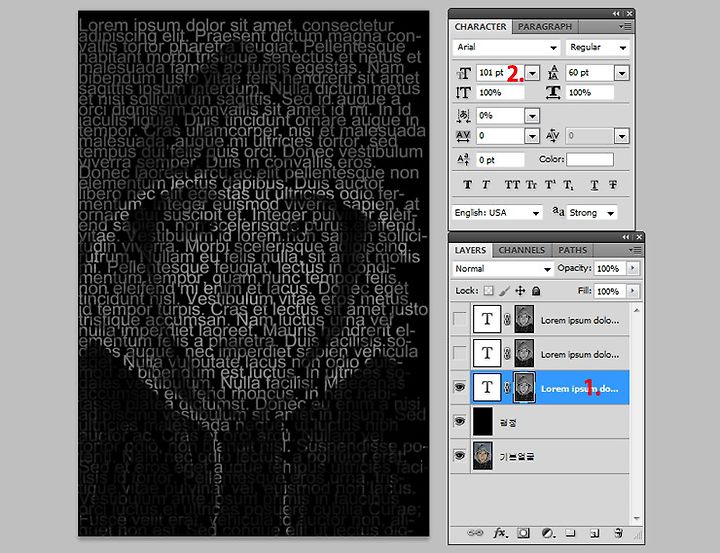Delete layer with the trash icon
Viewport: 720px width, 553px height.
click(x=618, y=533)
